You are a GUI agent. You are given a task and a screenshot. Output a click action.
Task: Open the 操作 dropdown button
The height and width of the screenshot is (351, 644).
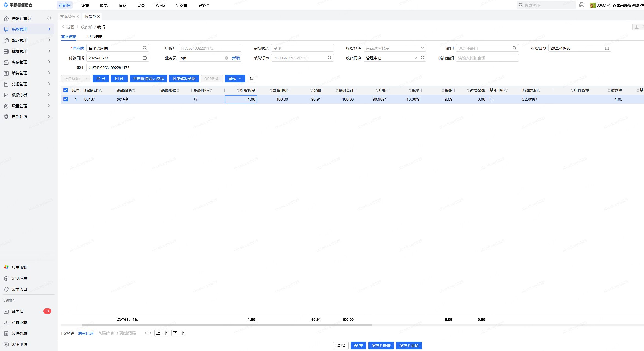(x=235, y=79)
